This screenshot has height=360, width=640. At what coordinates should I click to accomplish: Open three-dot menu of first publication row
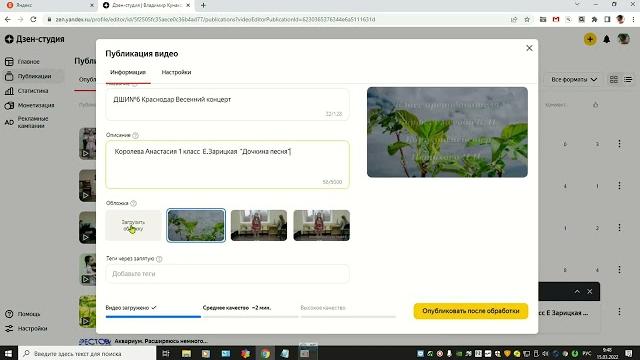pyautogui.click(x=619, y=144)
